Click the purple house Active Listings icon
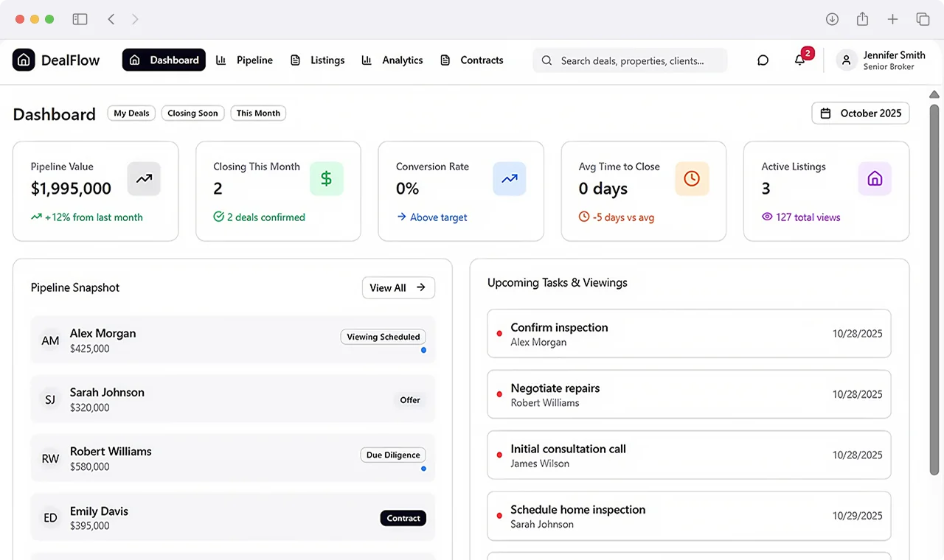Screen dimensions: 944x560 point(875,178)
